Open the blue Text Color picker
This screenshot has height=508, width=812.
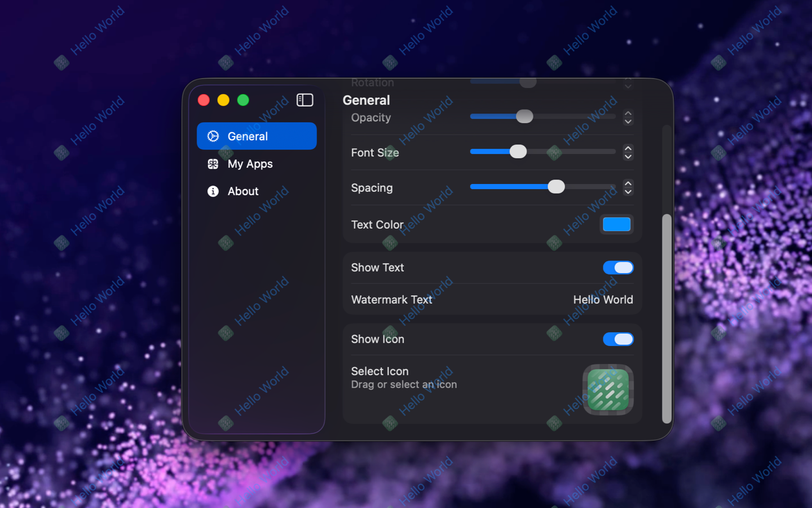coord(616,225)
